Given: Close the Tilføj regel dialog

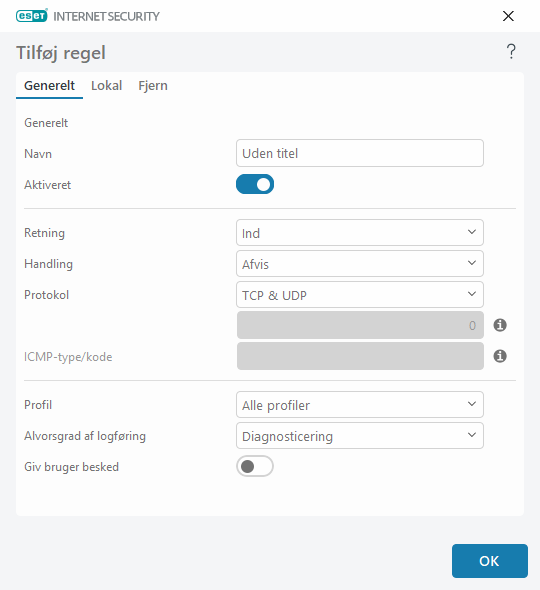Looking at the screenshot, I should click(508, 16).
